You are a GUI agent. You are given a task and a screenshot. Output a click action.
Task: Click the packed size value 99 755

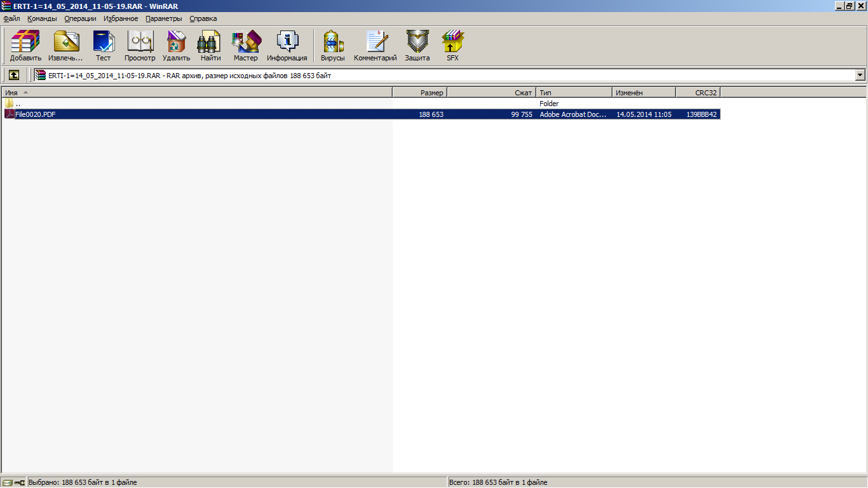tap(522, 114)
